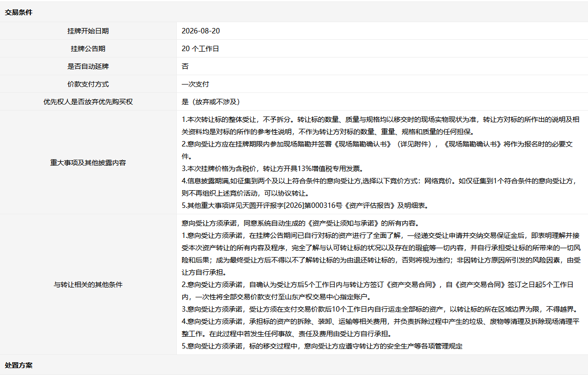Viewport: 588px width, 375px height.
Task: Click the 一次支付 value
Action: pos(196,84)
